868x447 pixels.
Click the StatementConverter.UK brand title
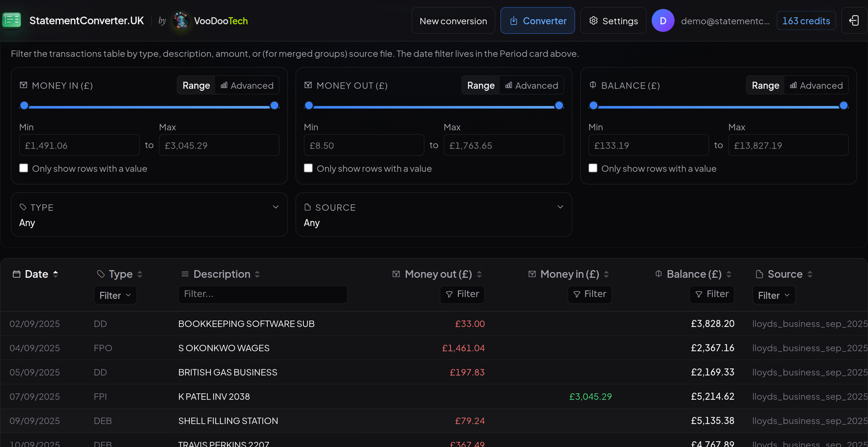(x=86, y=21)
